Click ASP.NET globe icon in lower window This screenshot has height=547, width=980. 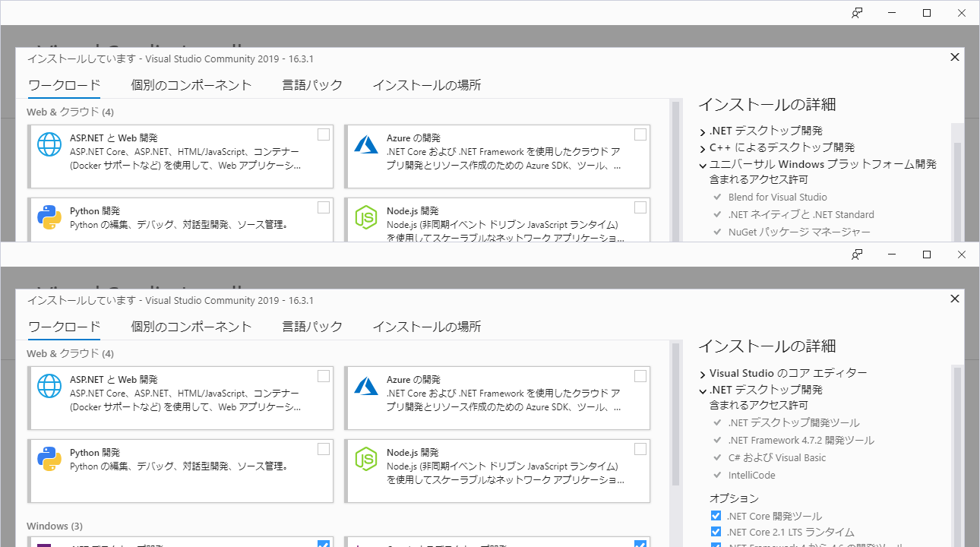(x=49, y=386)
